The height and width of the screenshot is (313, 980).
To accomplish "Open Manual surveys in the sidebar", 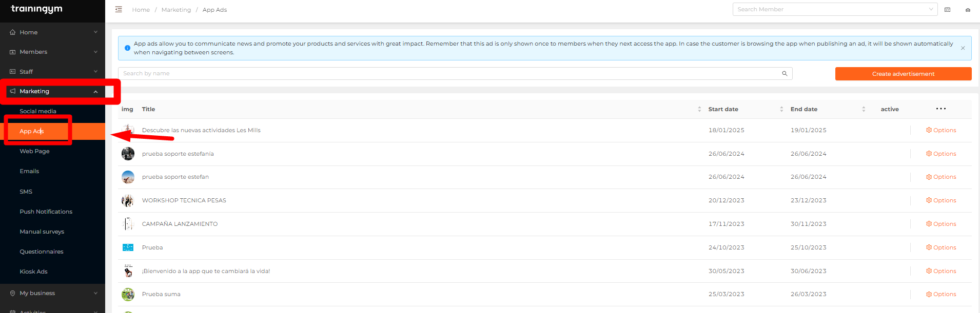I will [42, 232].
